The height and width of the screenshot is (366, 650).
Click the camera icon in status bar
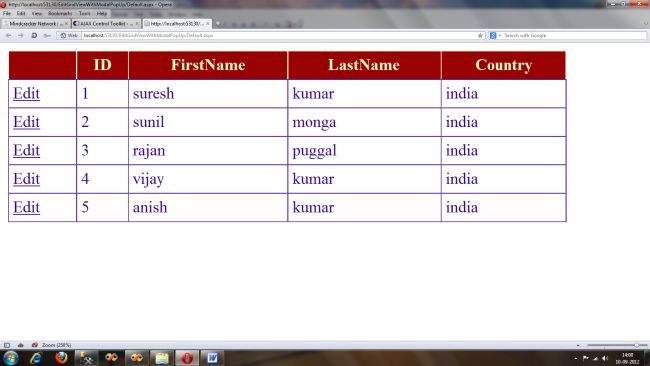point(35,345)
